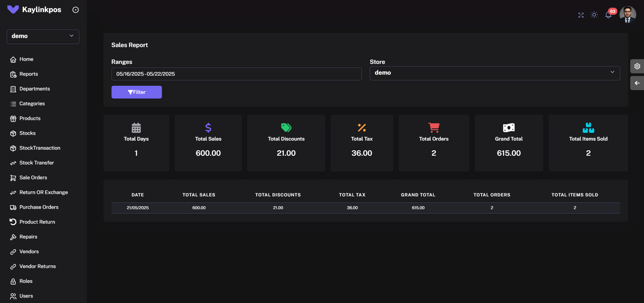Click the TOTAL DISCOUNTS column header

pyautogui.click(x=278, y=195)
